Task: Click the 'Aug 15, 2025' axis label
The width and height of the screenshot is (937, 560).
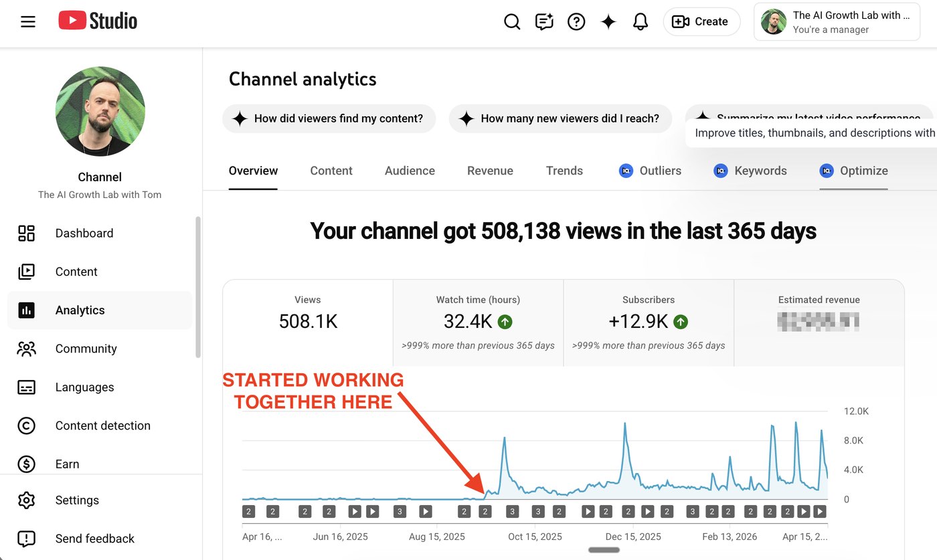Action: [x=436, y=537]
